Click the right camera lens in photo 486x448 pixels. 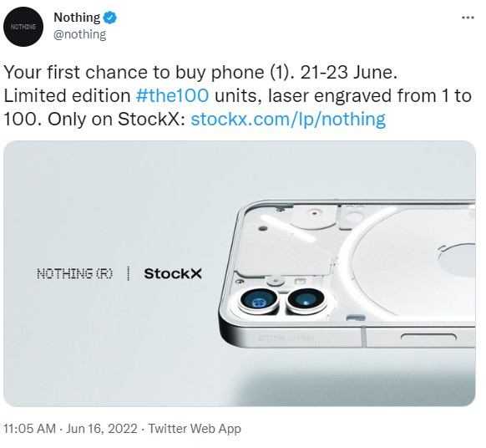coord(306,300)
